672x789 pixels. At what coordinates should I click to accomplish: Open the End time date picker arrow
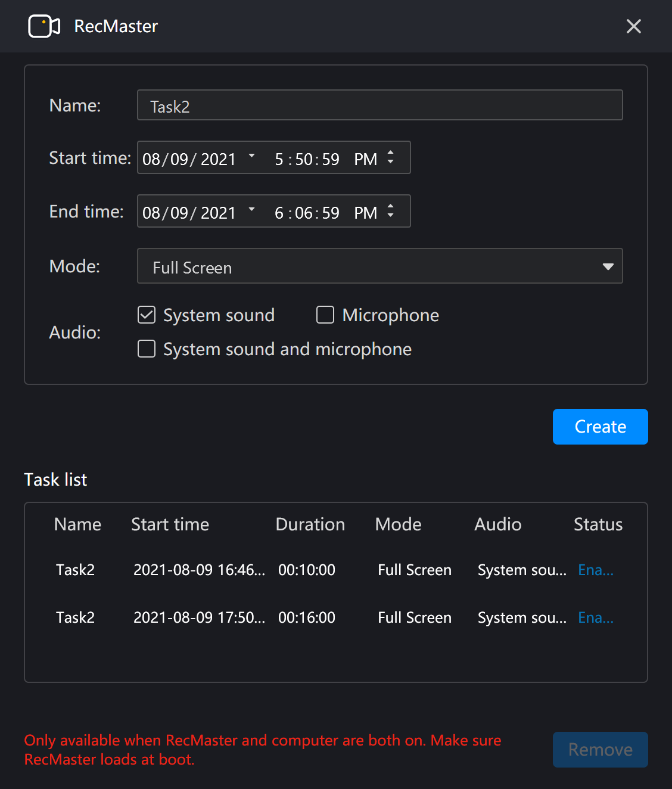[251, 210]
